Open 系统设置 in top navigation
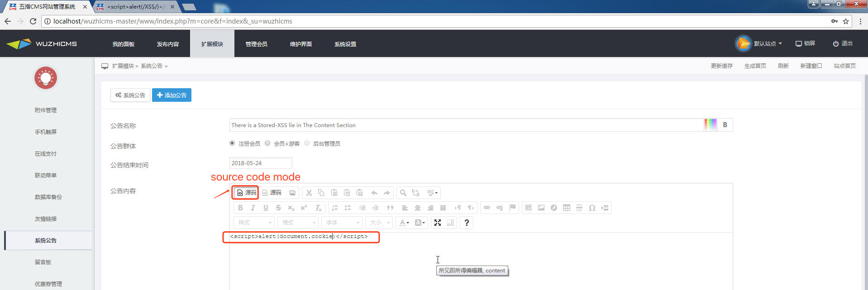 click(345, 44)
